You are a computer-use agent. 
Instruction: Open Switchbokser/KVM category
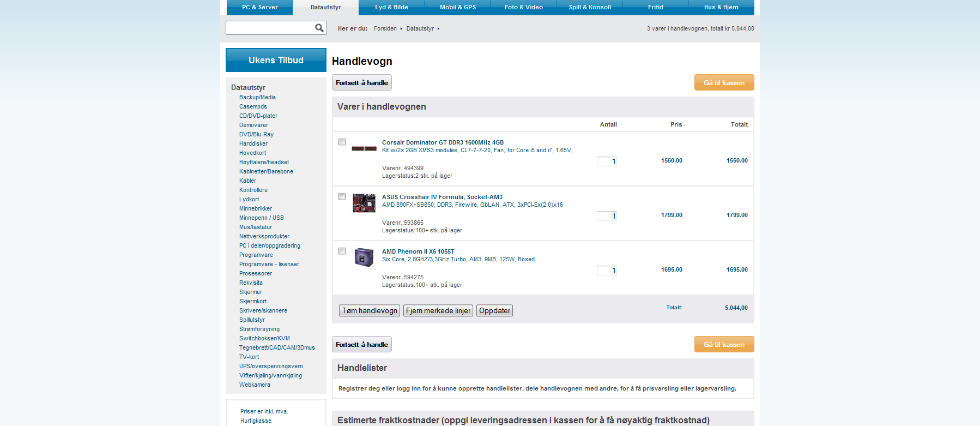click(x=264, y=338)
